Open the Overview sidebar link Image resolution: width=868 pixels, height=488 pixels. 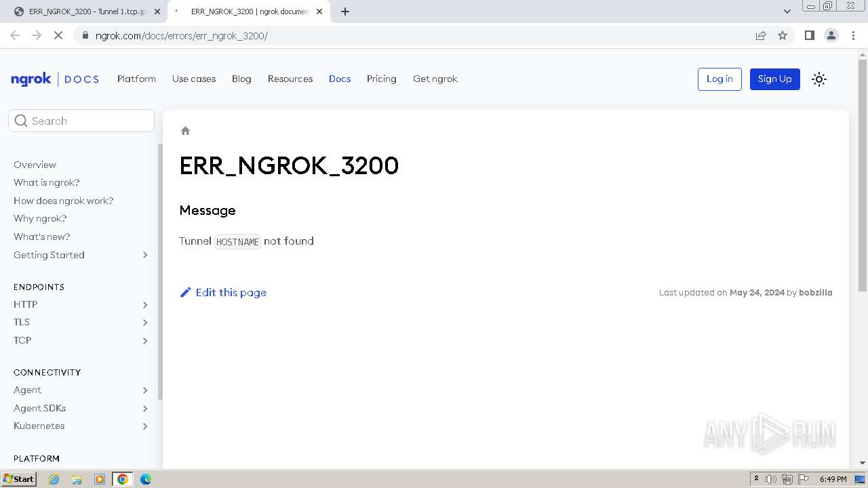point(35,165)
